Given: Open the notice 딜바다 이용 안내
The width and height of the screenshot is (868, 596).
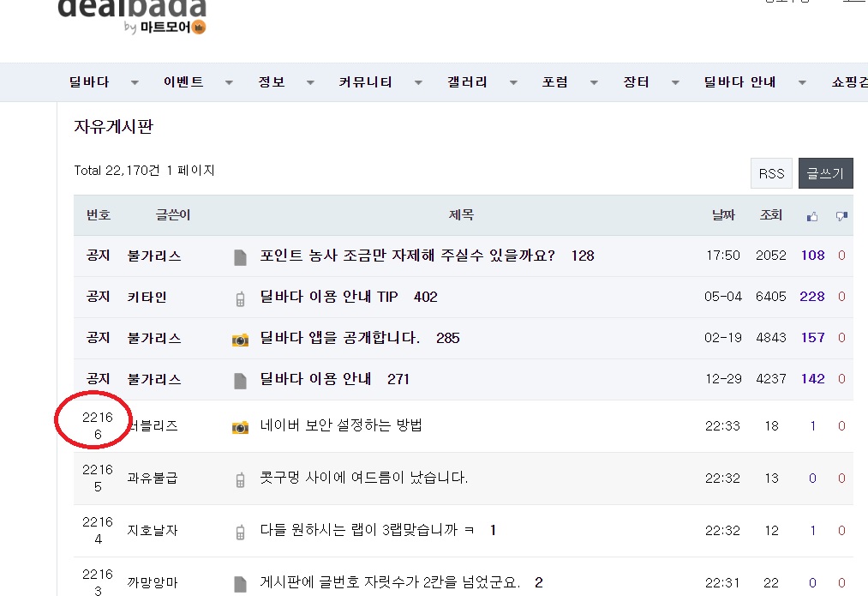Looking at the screenshot, I should click(x=315, y=379).
